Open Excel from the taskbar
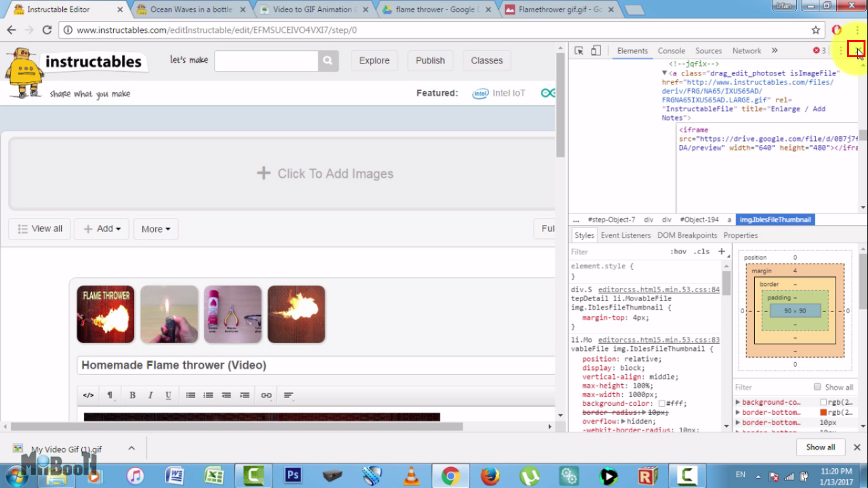This screenshot has height=488, width=868. pyautogui.click(x=214, y=475)
